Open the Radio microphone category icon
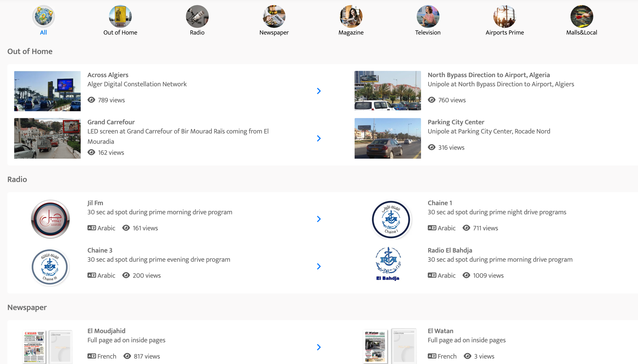This screenshot has width=638, height=364. [197, 16]
